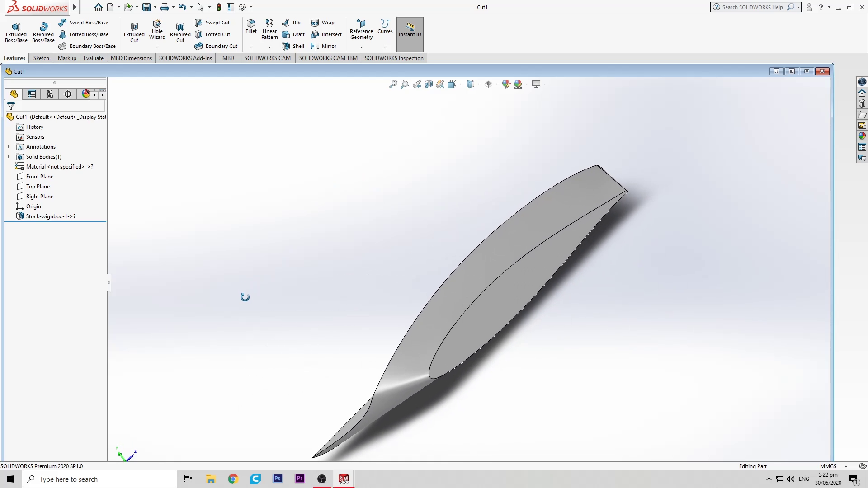Open Reference Geometry tools
Screen dimensions: 868x488
361,29
